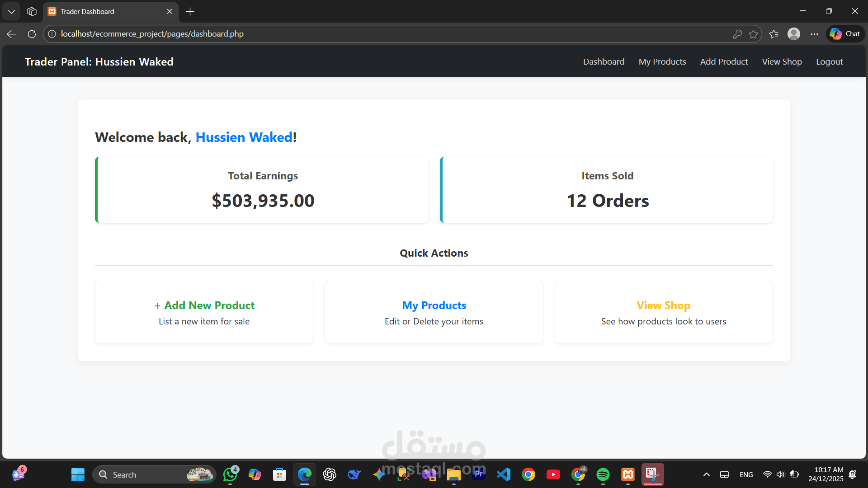
Task: Open XAMPP control panel in taskbar
Action: point(628,474)
